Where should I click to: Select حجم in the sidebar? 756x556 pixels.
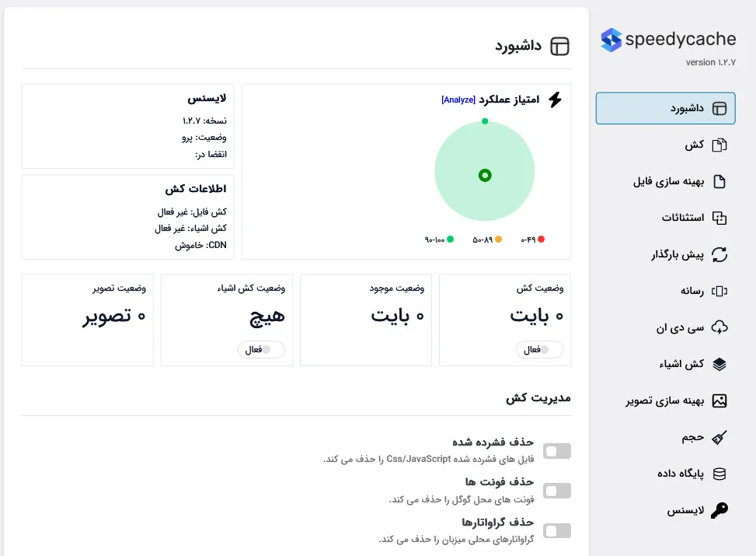[x=665, y=437]
